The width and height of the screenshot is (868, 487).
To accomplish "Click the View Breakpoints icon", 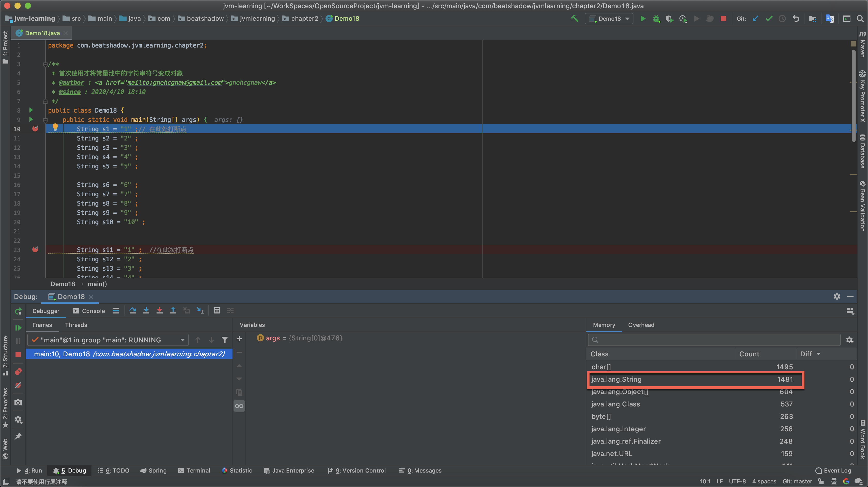I will tap(18, 372).
